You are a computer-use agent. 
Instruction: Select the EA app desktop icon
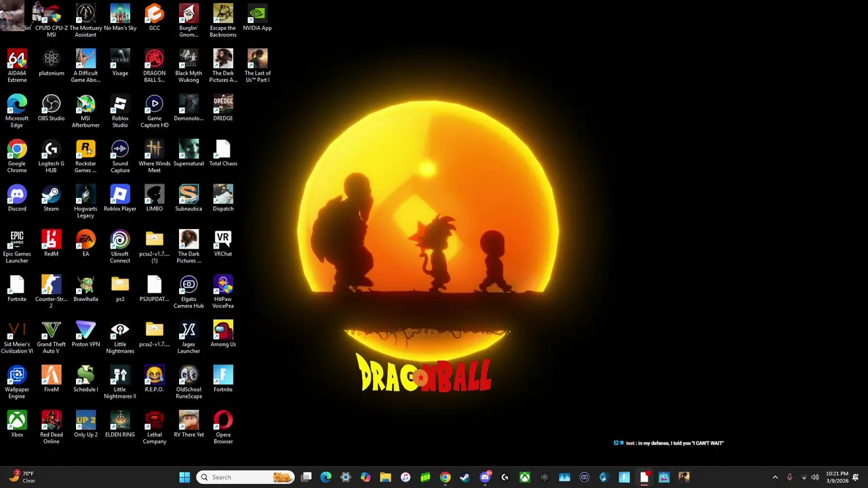pos(85,244)
